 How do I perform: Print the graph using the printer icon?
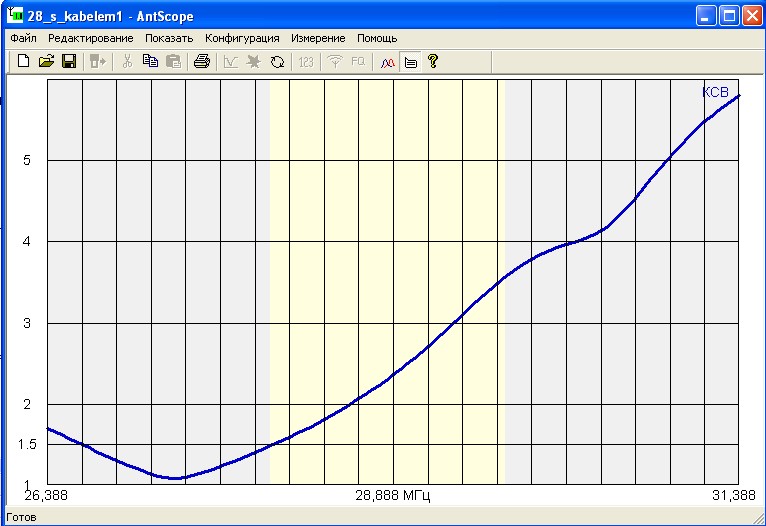pyautogui.click(x=202, y=62)
